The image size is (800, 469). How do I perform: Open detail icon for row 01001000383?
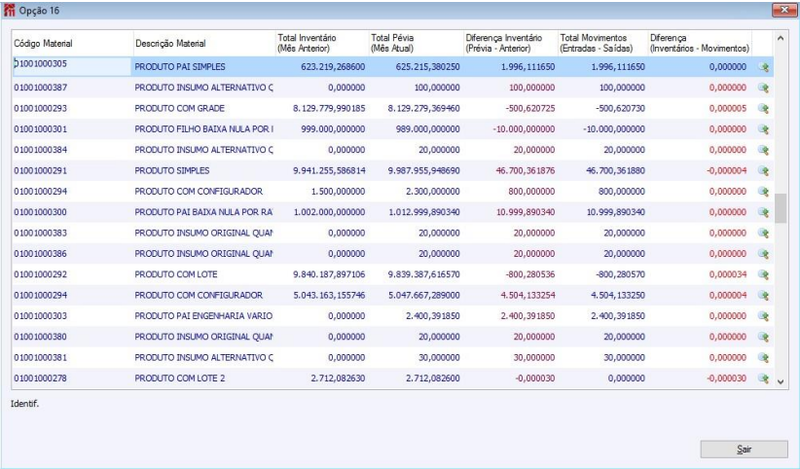(x=763, y=233)
